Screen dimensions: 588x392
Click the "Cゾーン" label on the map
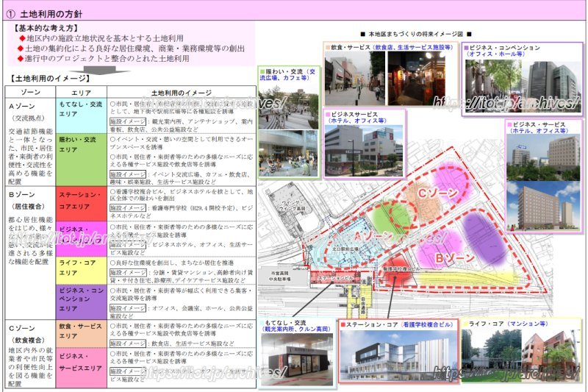coord(437,193)
